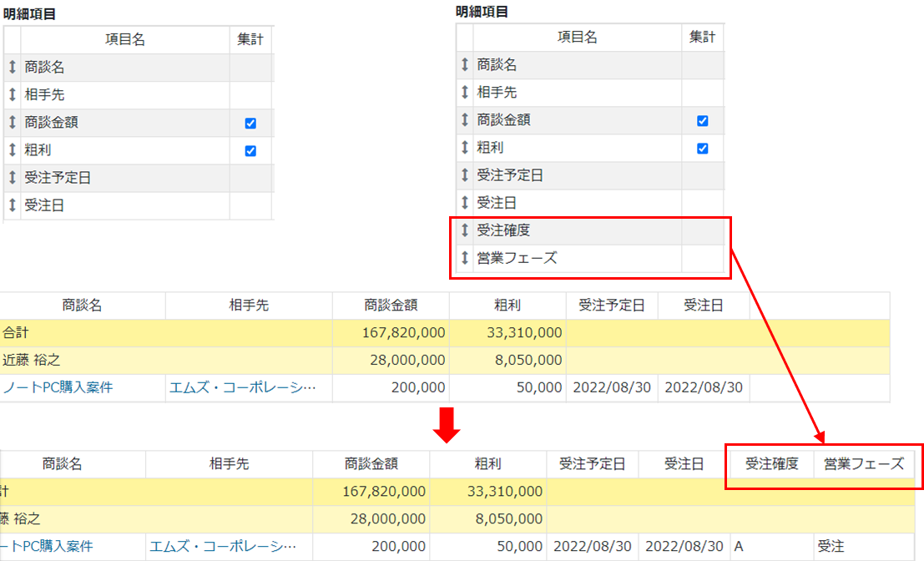Image resolution: width=924 pixels, height=561 pixels.
Task: Uncheck 商談金額 集計 checkbox in left list
Action: click(250, 124)
